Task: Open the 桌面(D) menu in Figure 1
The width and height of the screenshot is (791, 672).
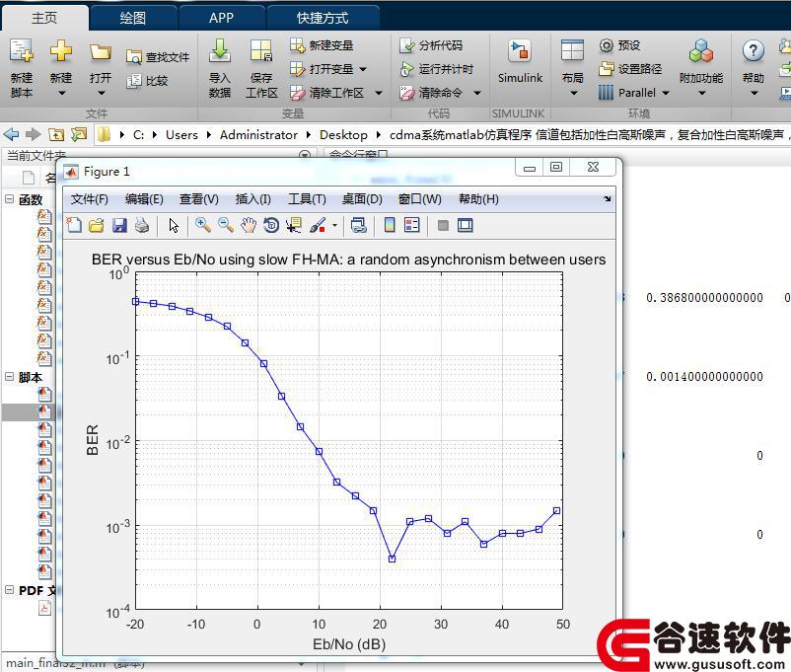Action: coord(362,199)
